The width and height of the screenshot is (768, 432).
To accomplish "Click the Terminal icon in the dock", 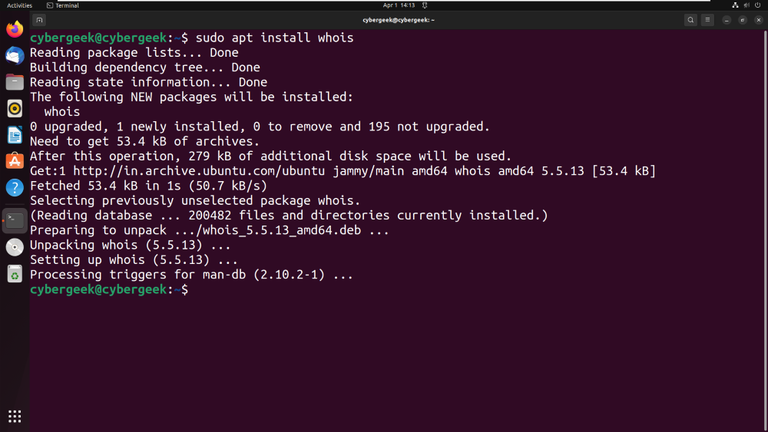I will (14, 220).
